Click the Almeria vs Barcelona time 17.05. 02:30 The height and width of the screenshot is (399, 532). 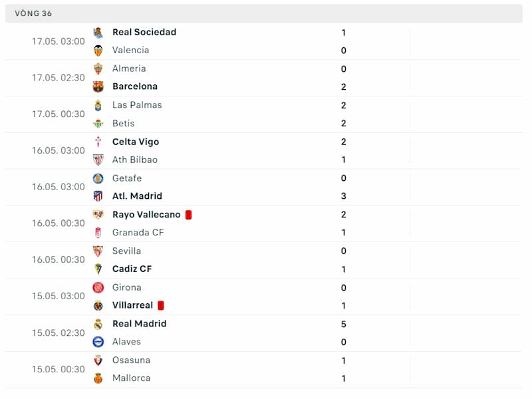click(x=59, y=77)
